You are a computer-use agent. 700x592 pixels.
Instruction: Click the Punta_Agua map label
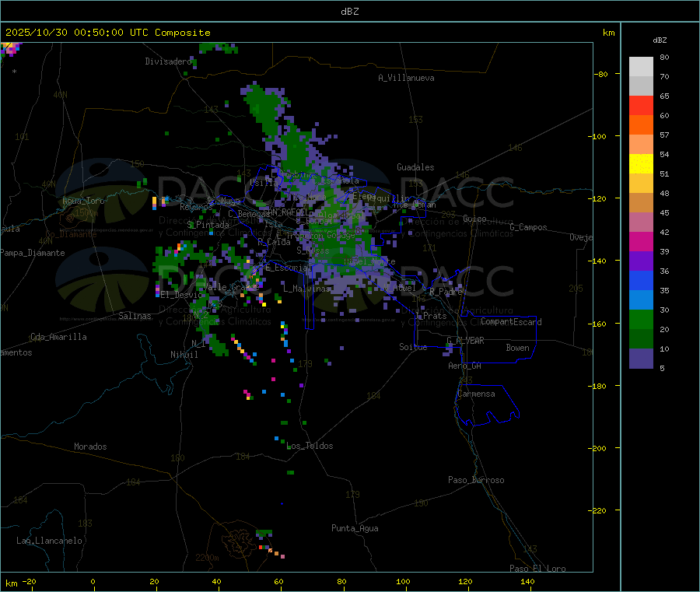click(355, 529)
